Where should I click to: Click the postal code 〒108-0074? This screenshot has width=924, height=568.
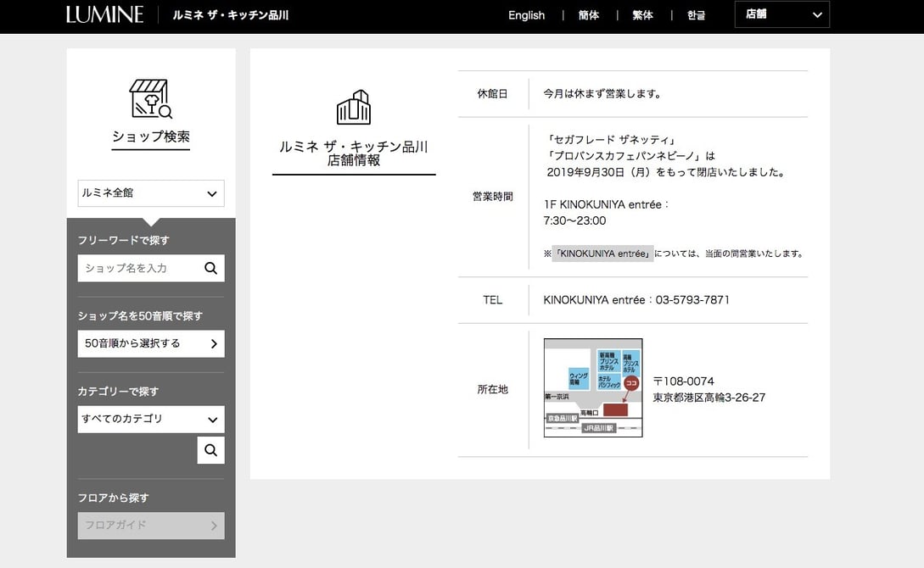coord(684,381)
